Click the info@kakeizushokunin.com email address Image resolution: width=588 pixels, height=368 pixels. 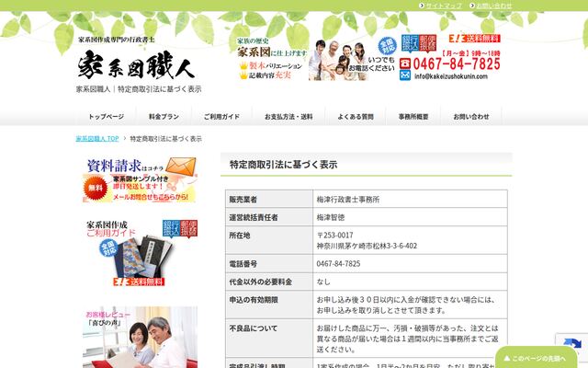tap(451, 76)
